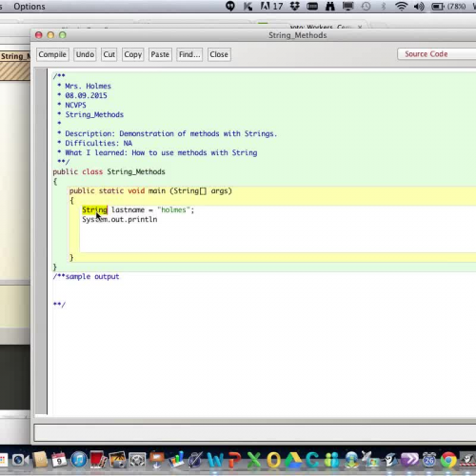Click the 'public class String_Methods' line
This screenshot has width=476, height=476.
tap(109, 171)
